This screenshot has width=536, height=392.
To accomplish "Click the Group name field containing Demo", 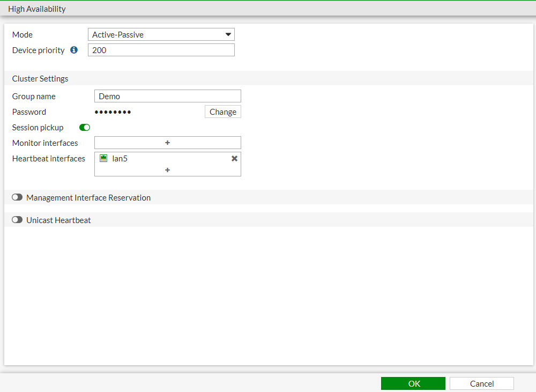I will click(167, 96).
